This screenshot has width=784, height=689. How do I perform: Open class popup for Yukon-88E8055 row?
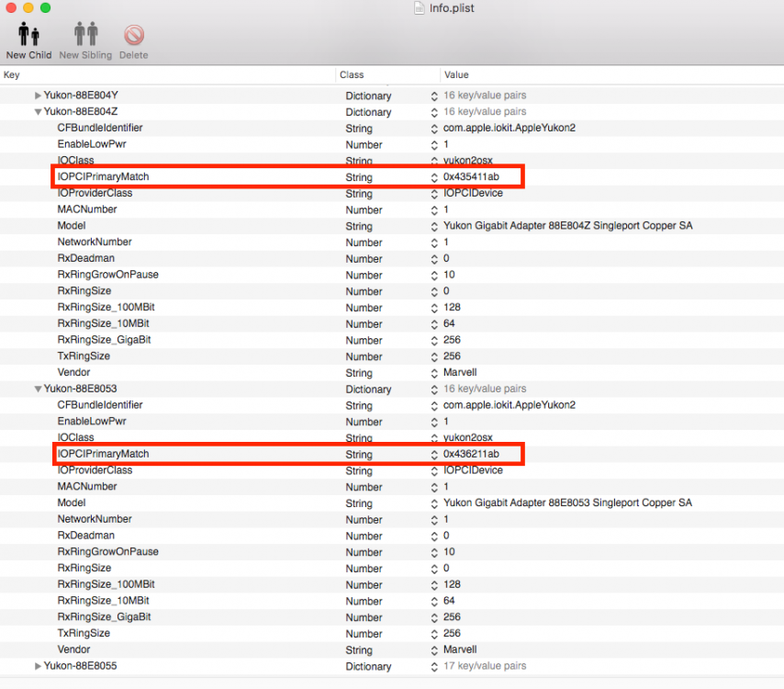click(x=434, y=667)
